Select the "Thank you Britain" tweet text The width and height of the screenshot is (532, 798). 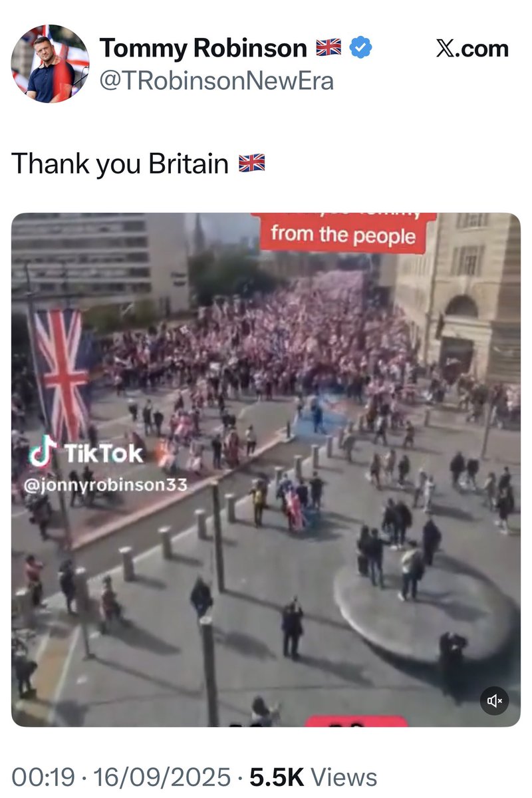click(120, 164)
